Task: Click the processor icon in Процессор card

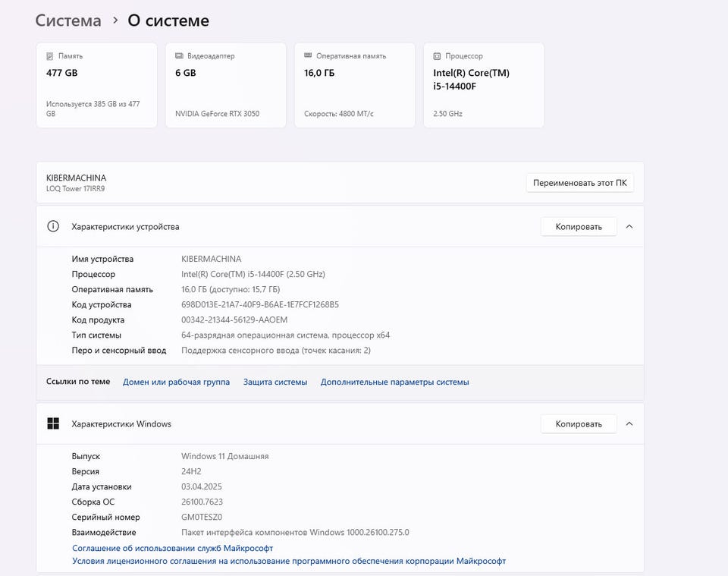Action: pyautogui.click(x=437, y=56)
